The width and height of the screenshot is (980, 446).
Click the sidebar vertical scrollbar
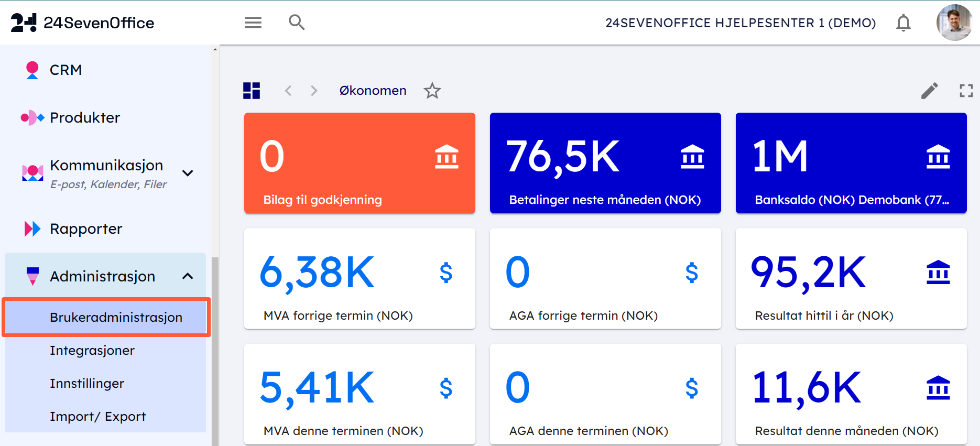pos(215,341)
